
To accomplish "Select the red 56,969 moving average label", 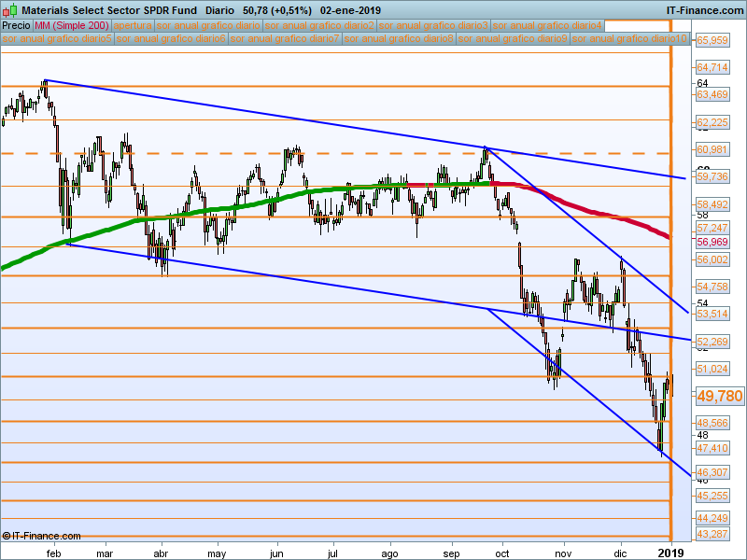I will point(712,242).
